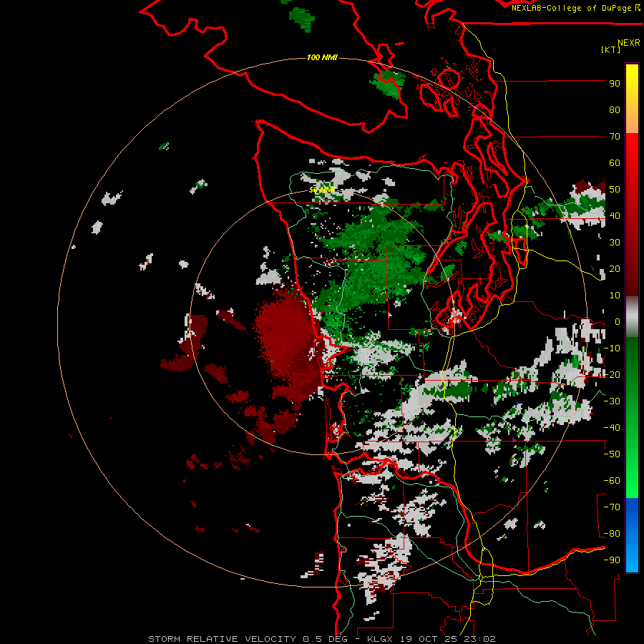Click the -60 value on velocity scale

[612, 481]
